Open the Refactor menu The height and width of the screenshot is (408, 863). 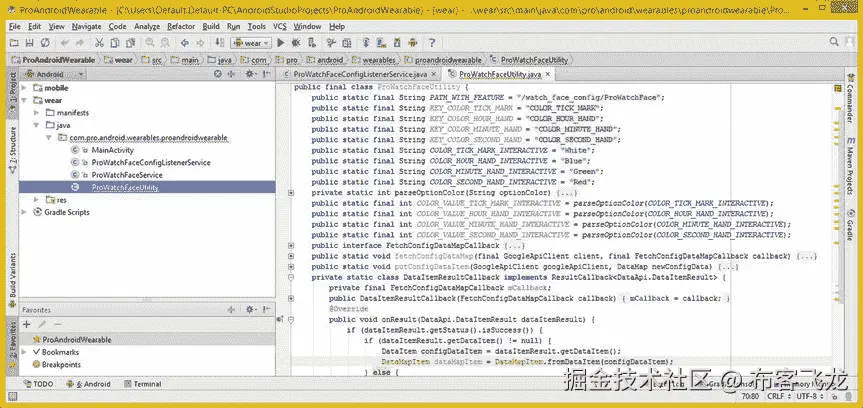coord(181,26)
